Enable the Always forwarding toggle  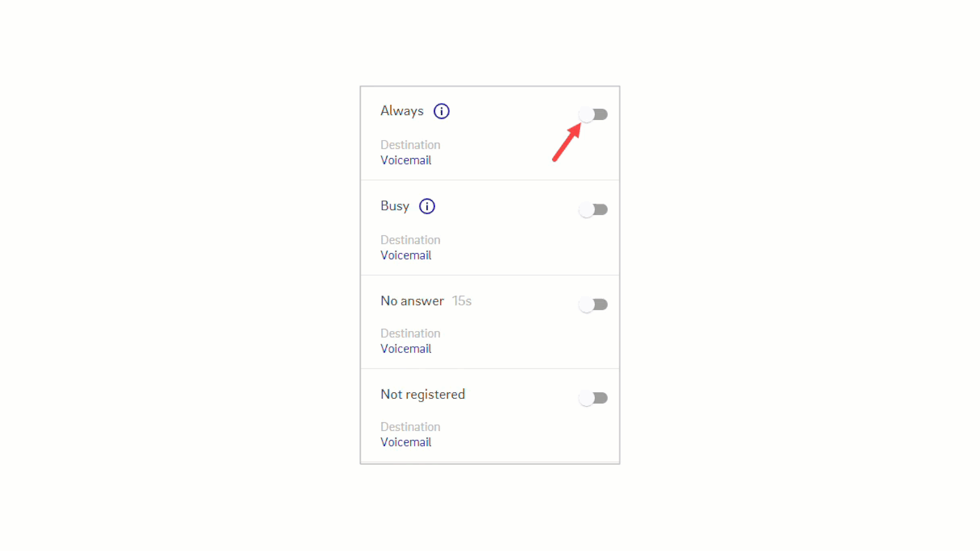593,115
